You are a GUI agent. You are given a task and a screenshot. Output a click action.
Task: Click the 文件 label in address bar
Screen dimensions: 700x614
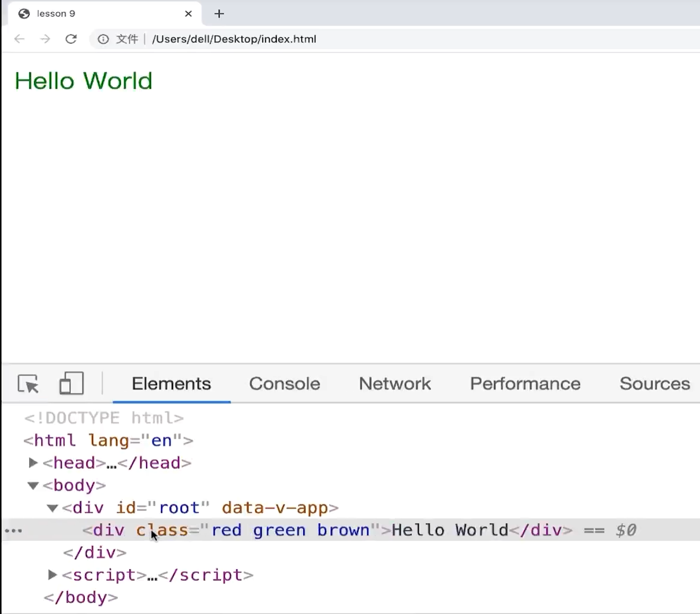tap(127, 39)
